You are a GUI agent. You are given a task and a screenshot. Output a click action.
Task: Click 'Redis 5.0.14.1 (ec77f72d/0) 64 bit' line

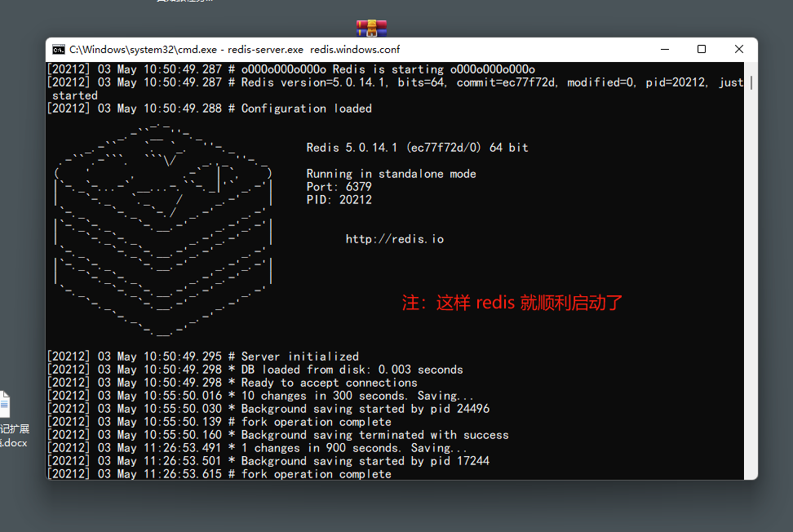click(417, 147)
